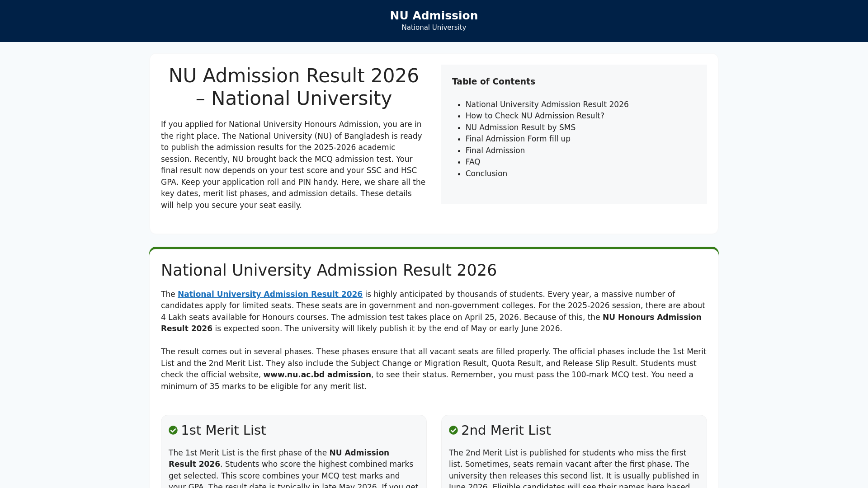The image size is (868, 488).
Task: Go to 'How to Check NU Admission Result?'
Action: click(x=535, y=116)
